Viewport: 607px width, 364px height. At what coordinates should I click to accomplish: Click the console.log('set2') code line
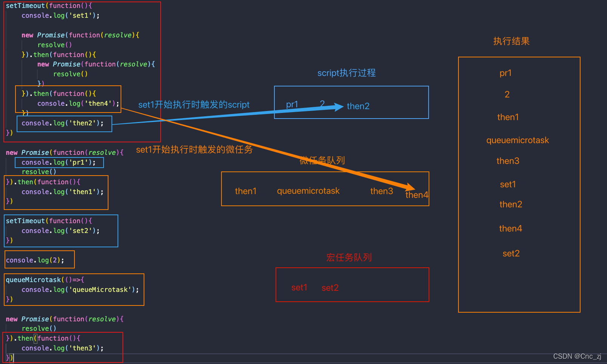(60, 231)
